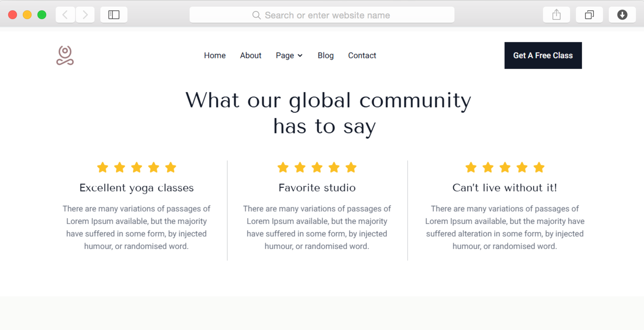Click the yoga studio logo icon

pos(65,55)
